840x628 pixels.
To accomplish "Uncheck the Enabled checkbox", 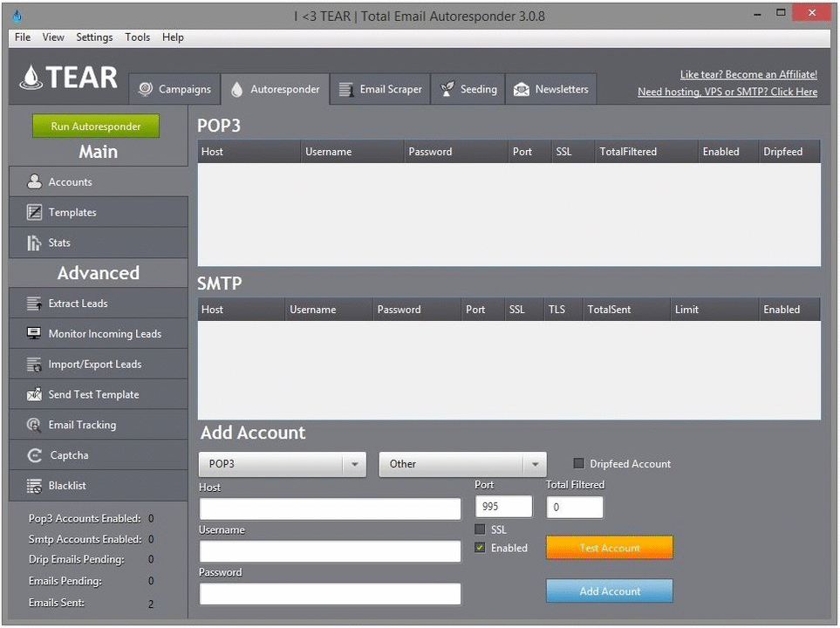I will coord(480,548).
